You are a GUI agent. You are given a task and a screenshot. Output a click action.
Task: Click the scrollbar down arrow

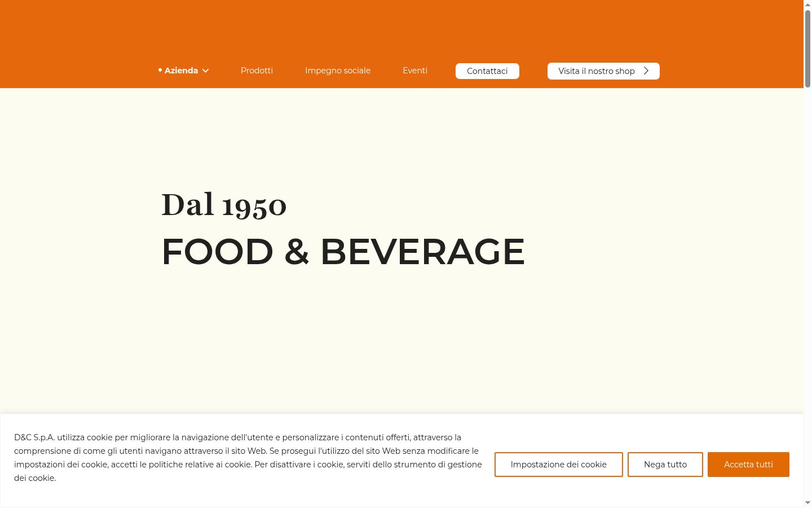(807, 503)
